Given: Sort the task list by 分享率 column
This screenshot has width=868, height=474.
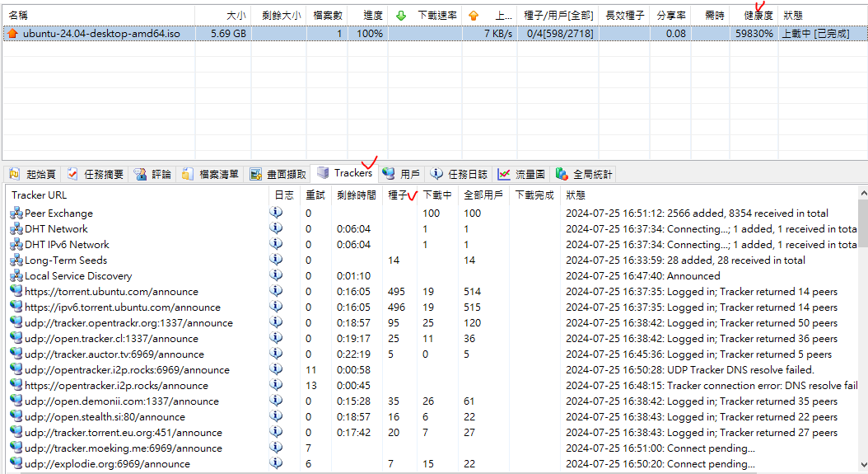Looking at the screenshot, I should (x=671, y=16).
